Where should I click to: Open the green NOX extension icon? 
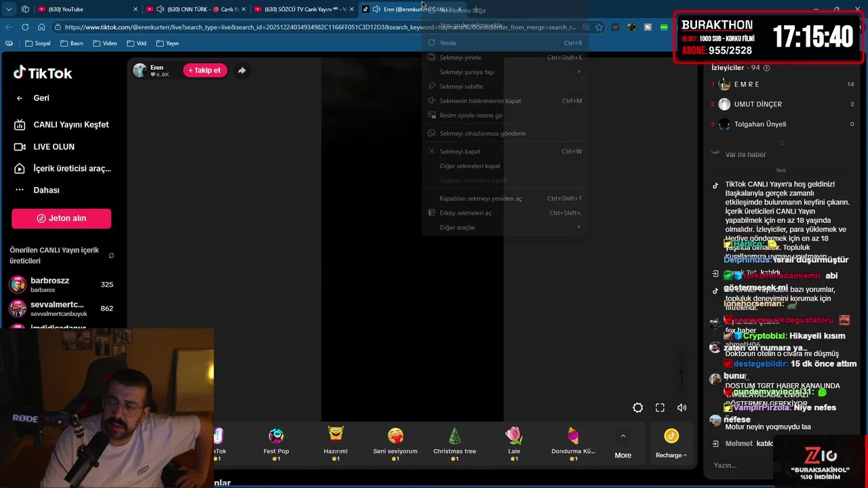coord(664,27)
